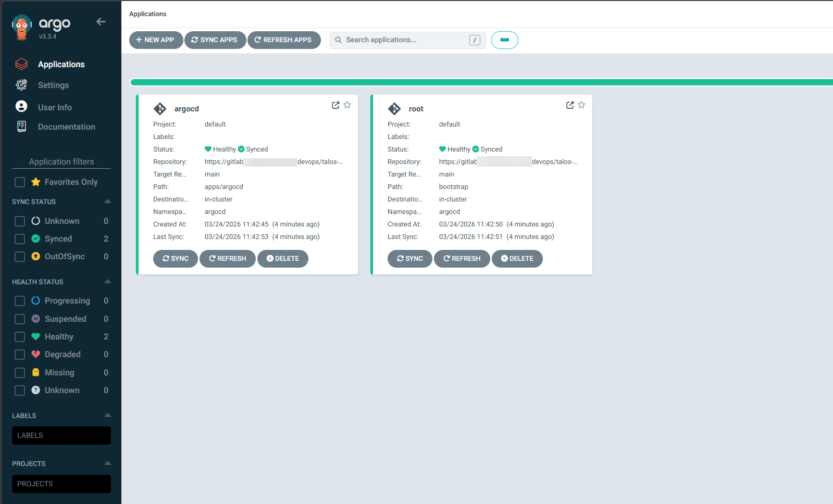Viewport: 833px width, 504px height.
Task: Click the OutOfSync arrow icon in filters
Action: [35, 256]
